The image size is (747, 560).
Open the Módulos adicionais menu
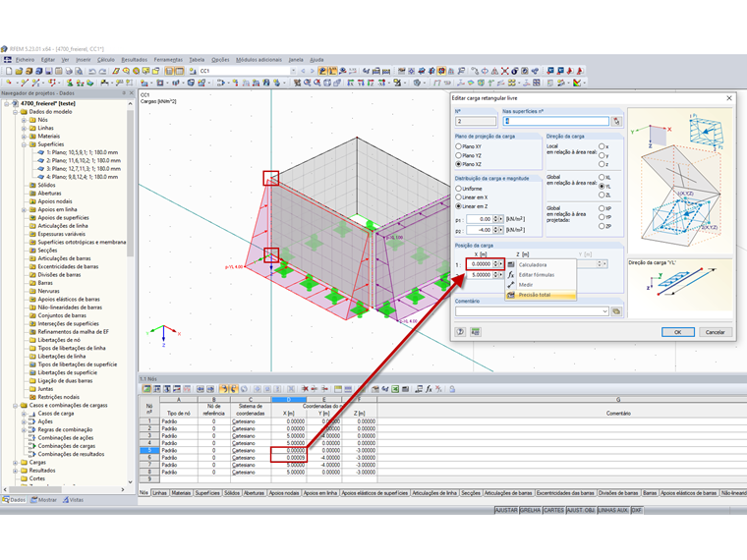259,60
